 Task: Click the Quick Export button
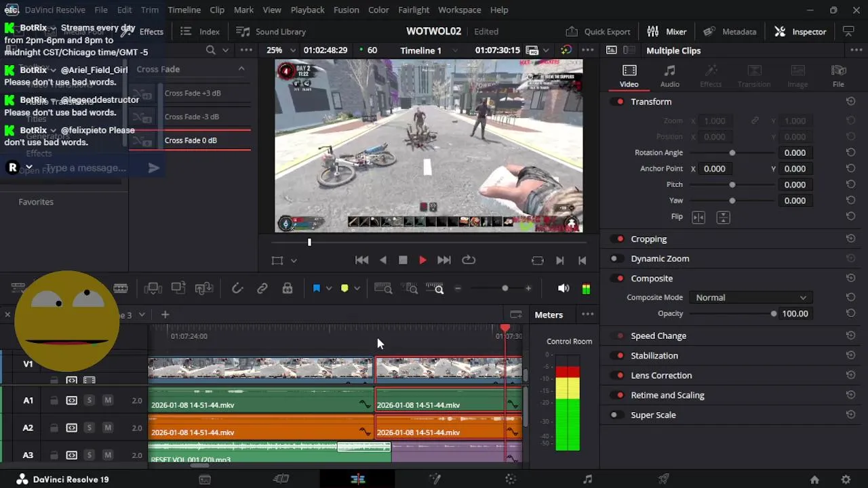coord(598,32)
